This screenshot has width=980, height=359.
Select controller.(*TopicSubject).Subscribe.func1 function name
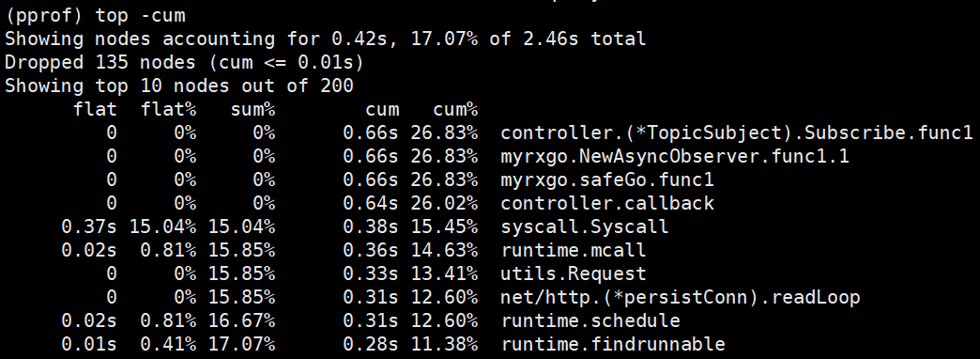click(736, 133)
